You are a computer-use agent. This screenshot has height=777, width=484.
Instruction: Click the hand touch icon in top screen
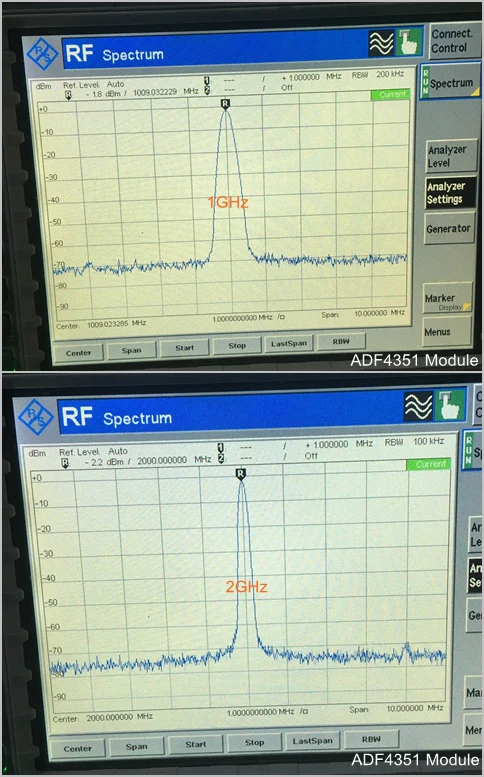[x=409, y=42]
